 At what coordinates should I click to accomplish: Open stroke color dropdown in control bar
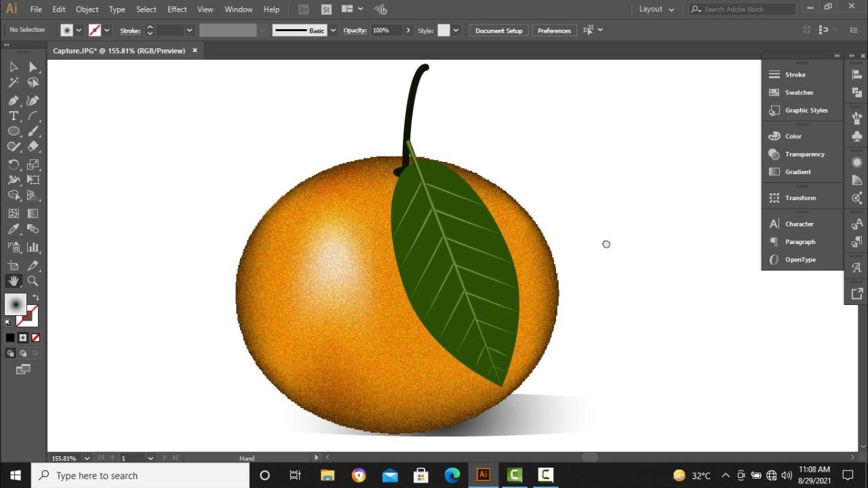pyautogui.click(x=107, y=30)
